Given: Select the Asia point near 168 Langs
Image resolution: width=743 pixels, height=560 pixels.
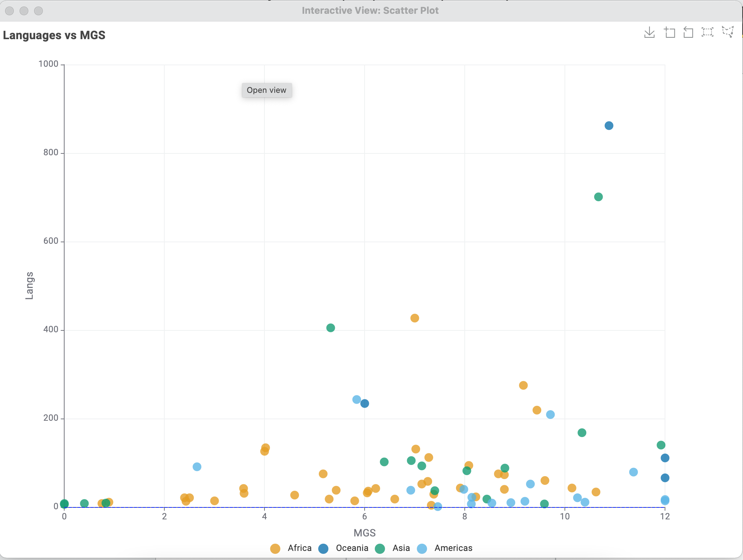Looking at the screenshot, I should (x=582, y=433).
